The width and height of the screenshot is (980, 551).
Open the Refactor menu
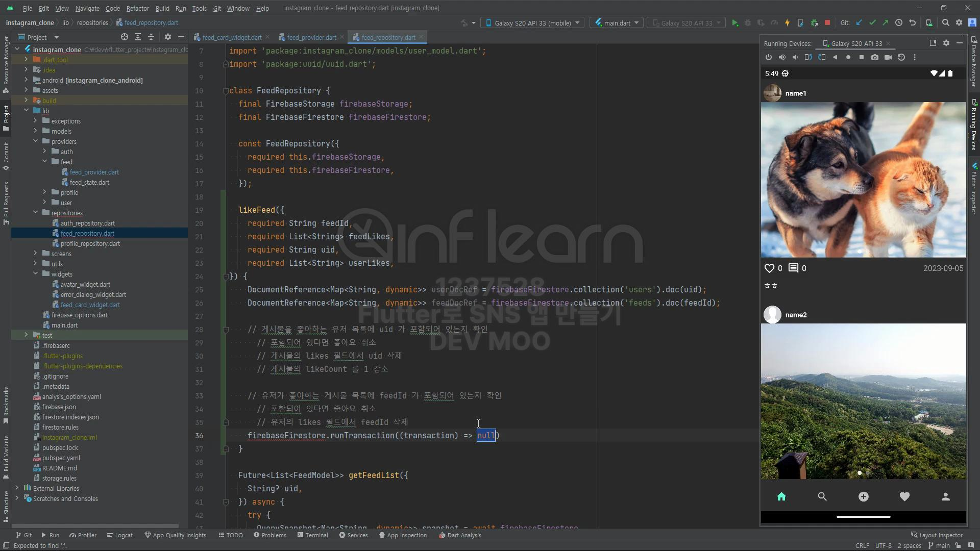[x=137, y=8]
